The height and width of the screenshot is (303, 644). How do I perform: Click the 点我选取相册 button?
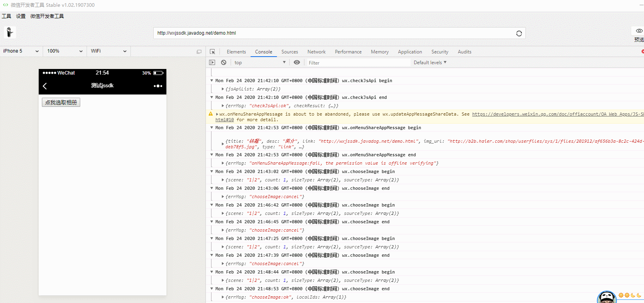click(x=61, y=102)
